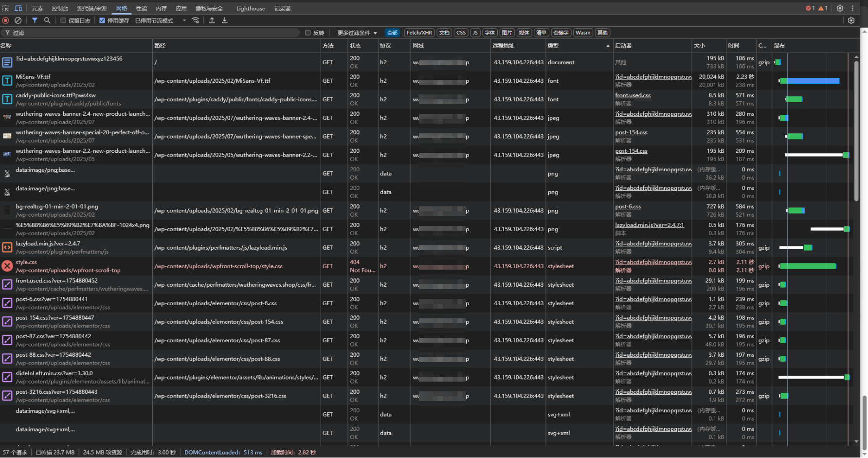Toggle device toolbar icon
Screen dimensions: 868x458
point(18,8)
